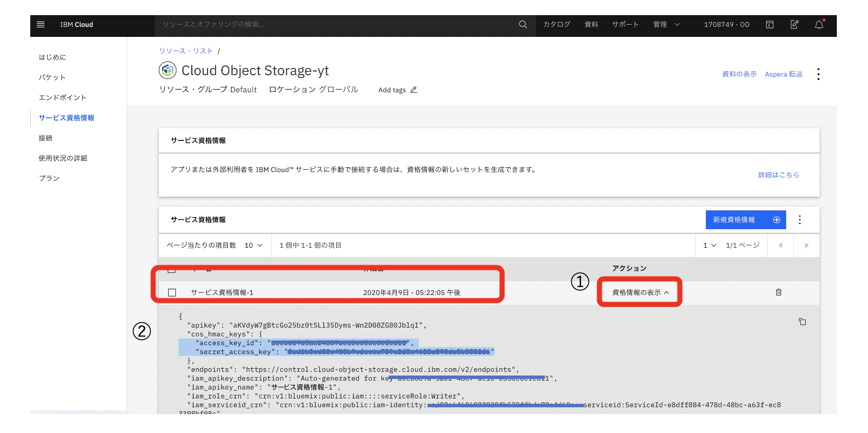Click the IBM Cloud logo text
Image resolution: width=868 pixels, height=433 pixels.
[77, 25]
